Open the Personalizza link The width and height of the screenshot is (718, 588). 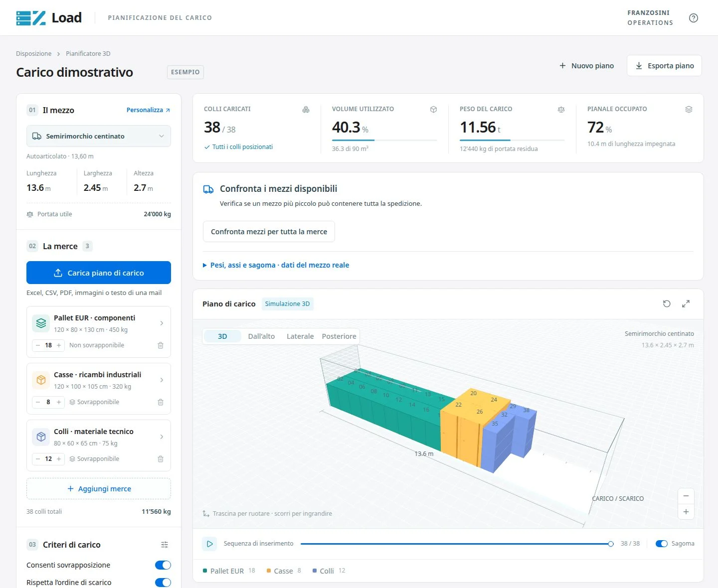click(148, 110)
